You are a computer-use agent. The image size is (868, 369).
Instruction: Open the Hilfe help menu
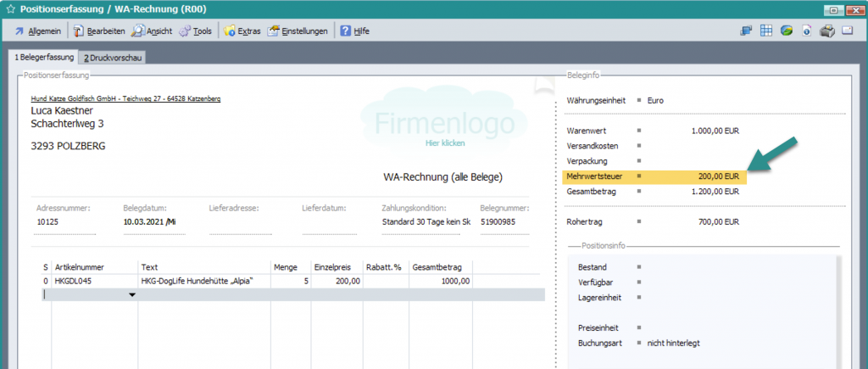354,31
